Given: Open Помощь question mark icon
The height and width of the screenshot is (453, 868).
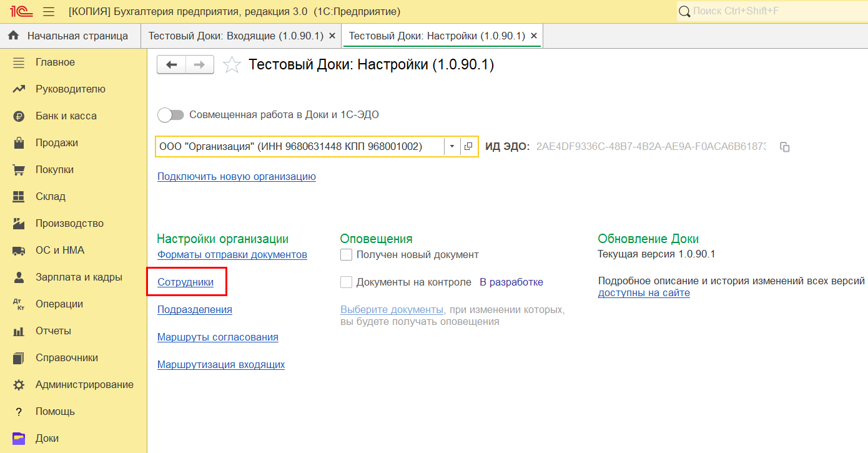Looking at the screenshot, I should 19,412.
